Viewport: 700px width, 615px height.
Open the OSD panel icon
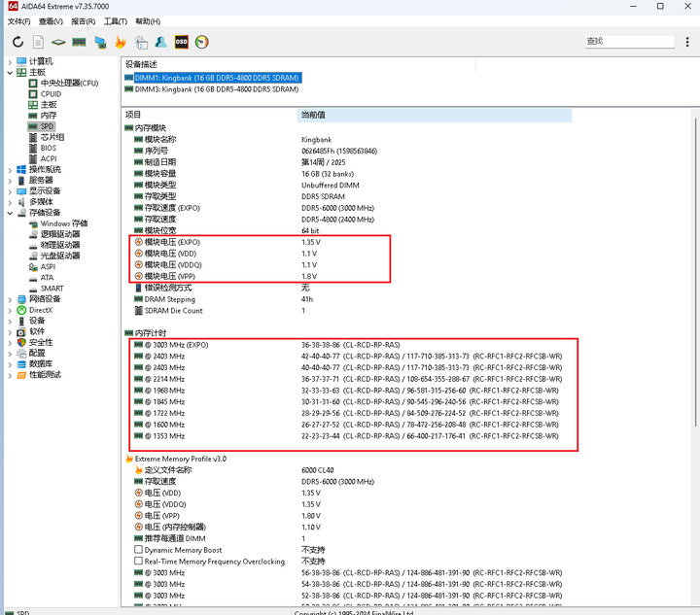point(181,42)
